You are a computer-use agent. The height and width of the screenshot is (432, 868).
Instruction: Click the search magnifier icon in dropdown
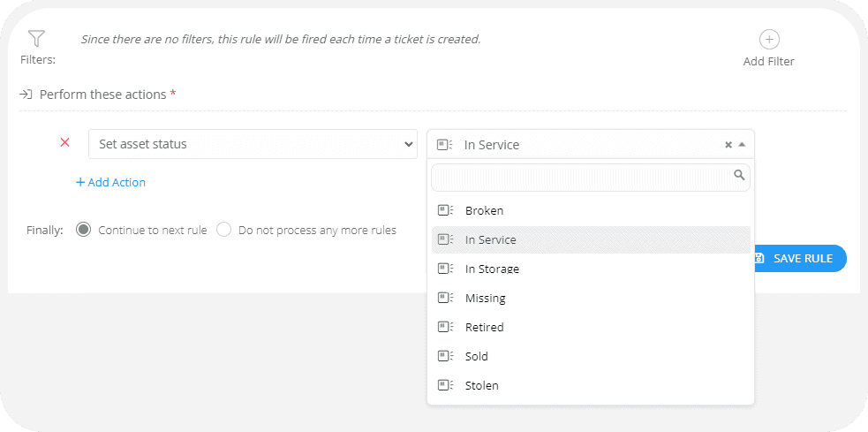coord(739,175)
